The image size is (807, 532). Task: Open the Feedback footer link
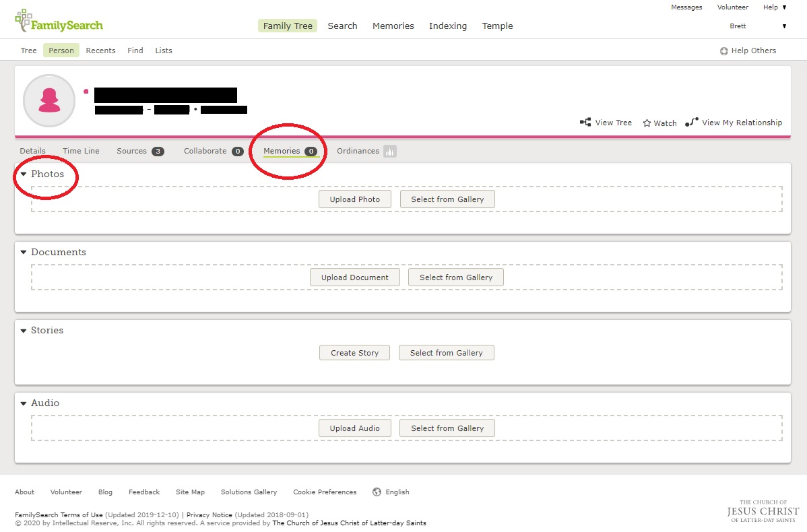[x=144, y=492]
